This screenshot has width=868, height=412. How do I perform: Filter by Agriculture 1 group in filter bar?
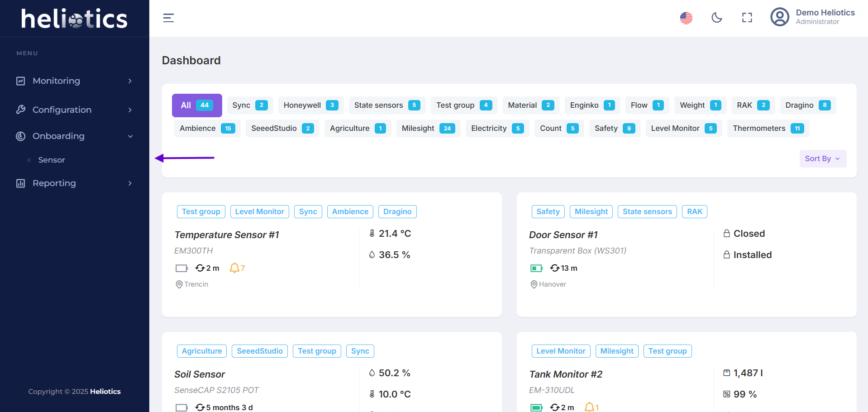pyautogui.click(x=358, y=128)
